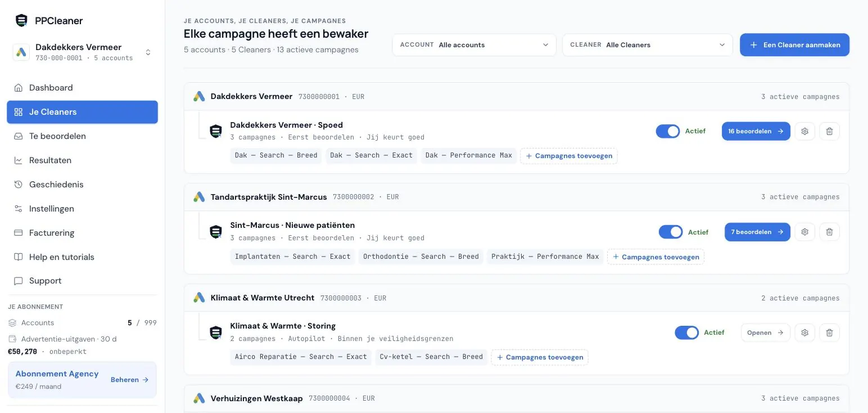Open Facturering page
The height and width of the screenshot is (413, 868).
coord(82,233)
